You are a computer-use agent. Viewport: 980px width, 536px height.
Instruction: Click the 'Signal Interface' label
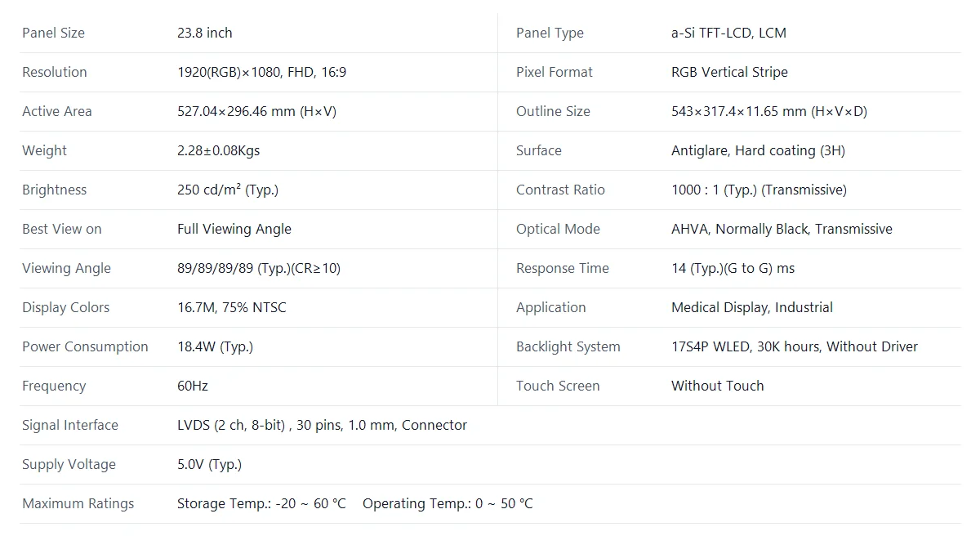coord(70,425)
